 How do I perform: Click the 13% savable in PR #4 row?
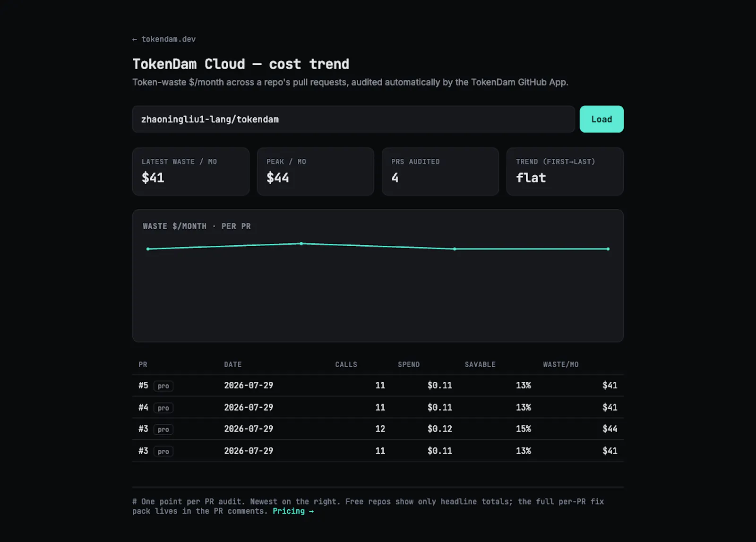(x=524, y=407)
